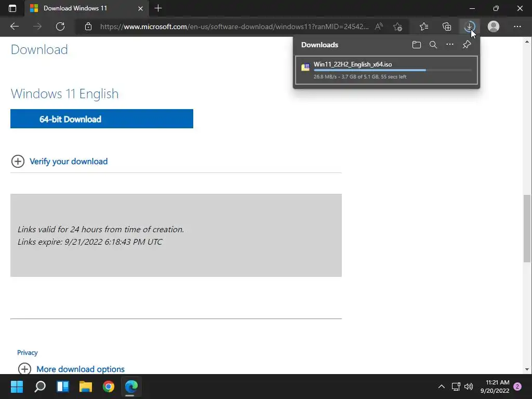
Task: Click the ISO download progress bar
Action: [x=393, y=70]
